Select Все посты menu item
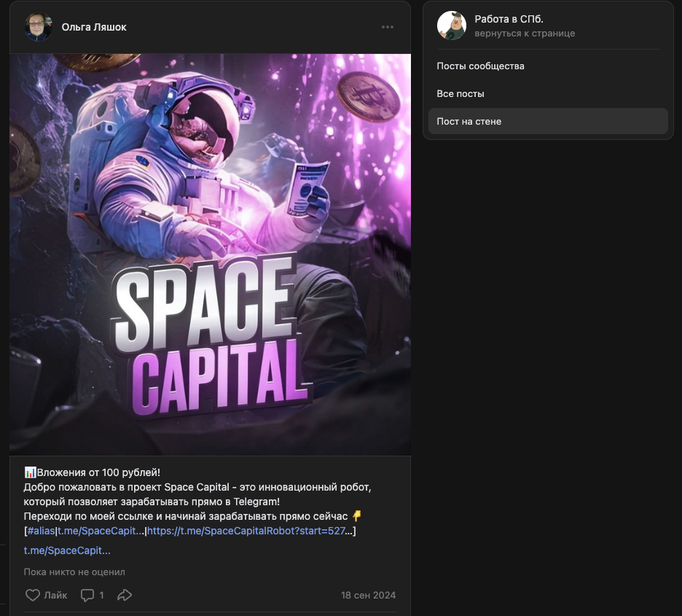682x616 pixels. [x=548, y=94]
